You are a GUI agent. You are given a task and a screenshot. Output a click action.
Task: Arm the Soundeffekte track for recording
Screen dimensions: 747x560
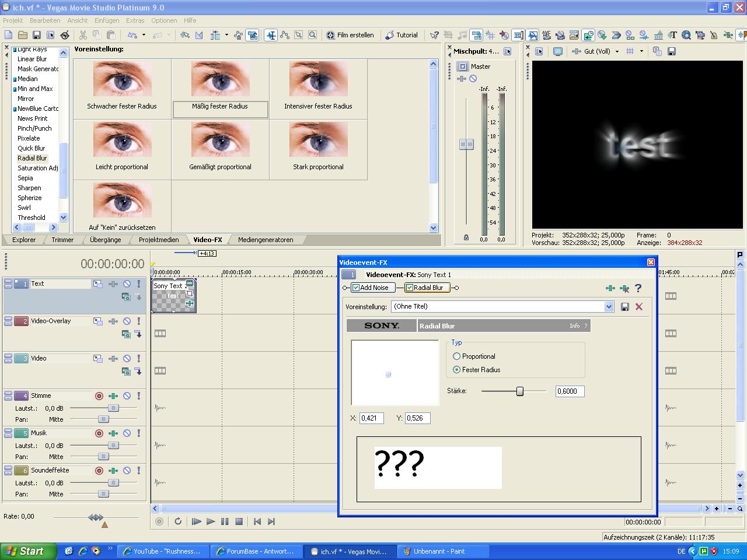[x=99, y=471]
